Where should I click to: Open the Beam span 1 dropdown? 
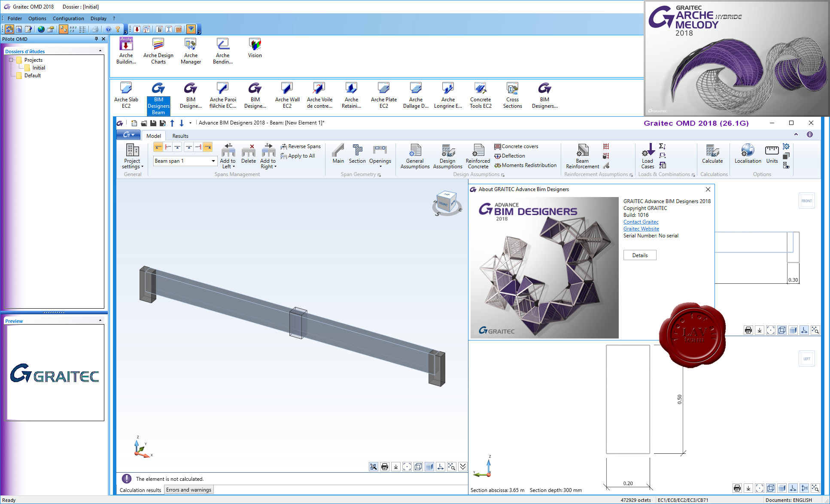point(213,161)
